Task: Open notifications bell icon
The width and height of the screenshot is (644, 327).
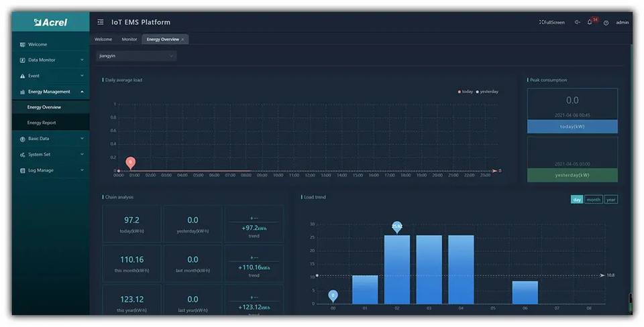Action: coord(590,22)
